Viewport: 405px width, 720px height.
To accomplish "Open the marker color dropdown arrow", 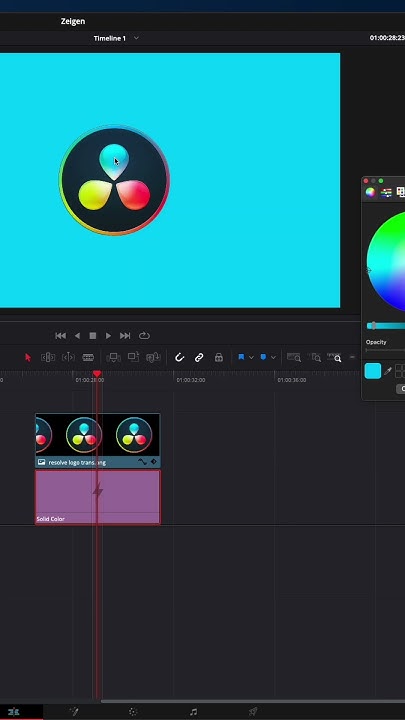I will coord(273,357).
